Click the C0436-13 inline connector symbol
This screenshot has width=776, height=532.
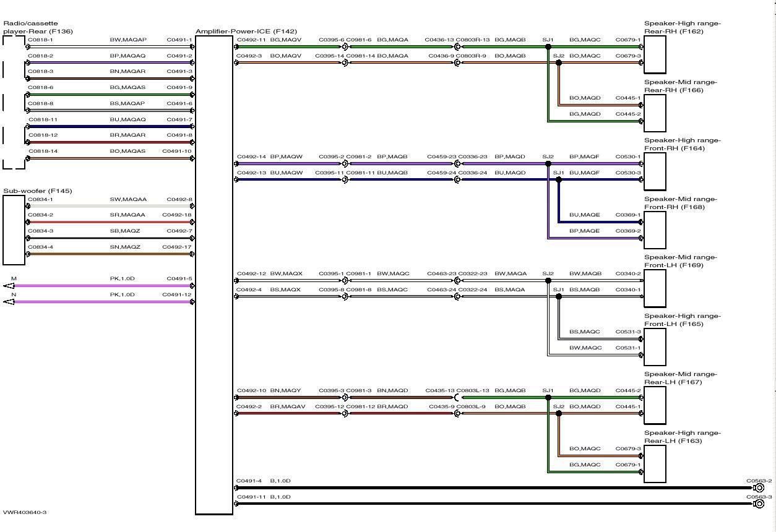(457, 46)
